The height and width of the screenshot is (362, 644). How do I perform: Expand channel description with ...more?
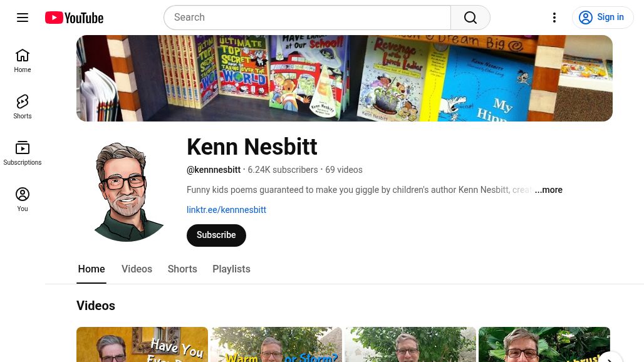[x=548, y=190]
